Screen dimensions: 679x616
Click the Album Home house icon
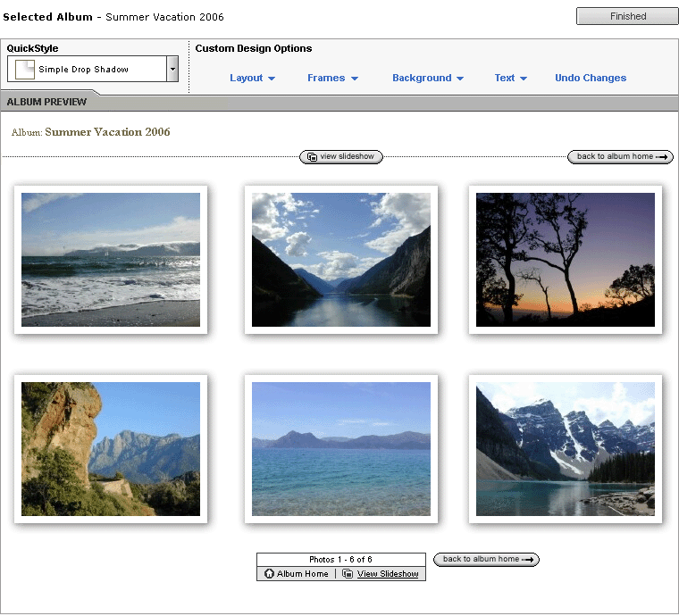click(269, 574)
